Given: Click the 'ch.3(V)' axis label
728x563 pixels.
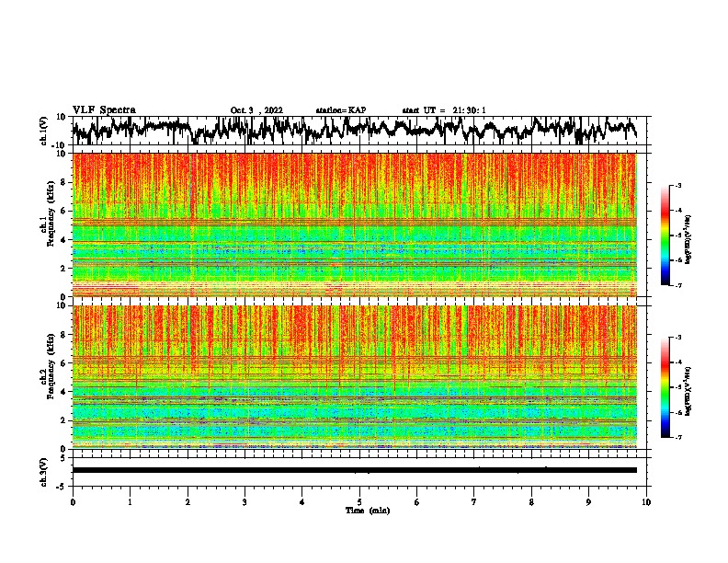Looking at the screenshot, I should [44, 473].
